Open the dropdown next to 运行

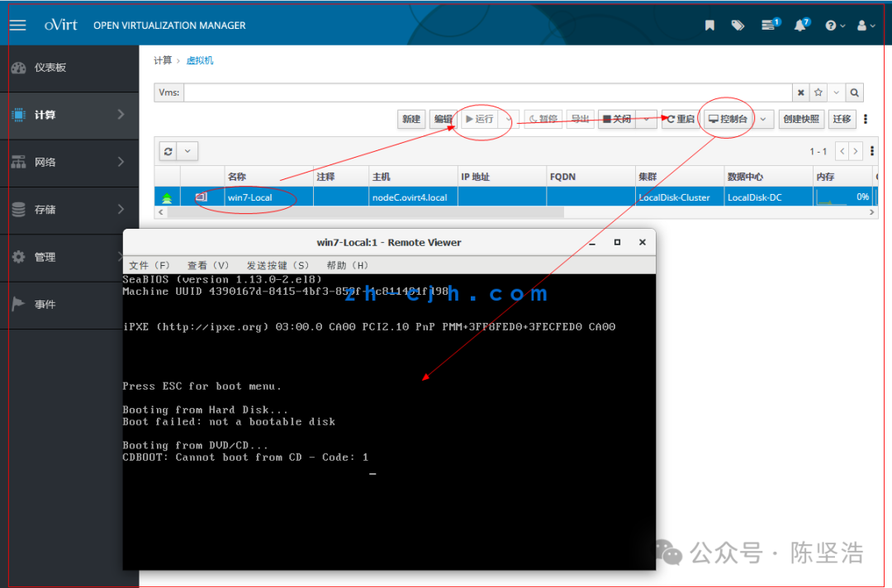click(509, 119)
